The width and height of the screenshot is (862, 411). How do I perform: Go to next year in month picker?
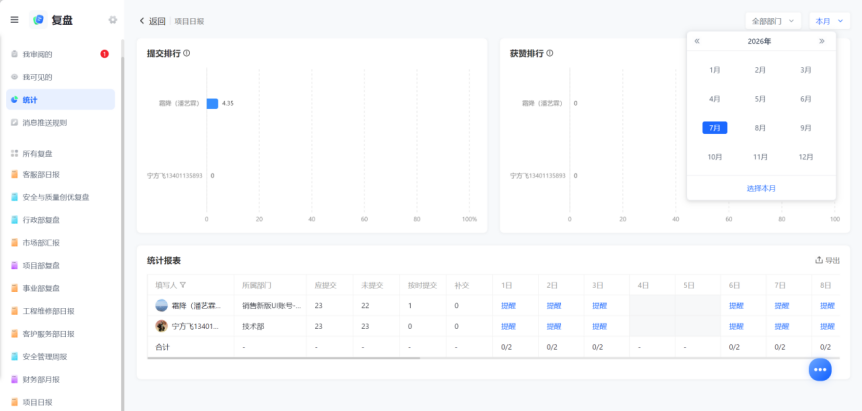(x=822, y=41)
